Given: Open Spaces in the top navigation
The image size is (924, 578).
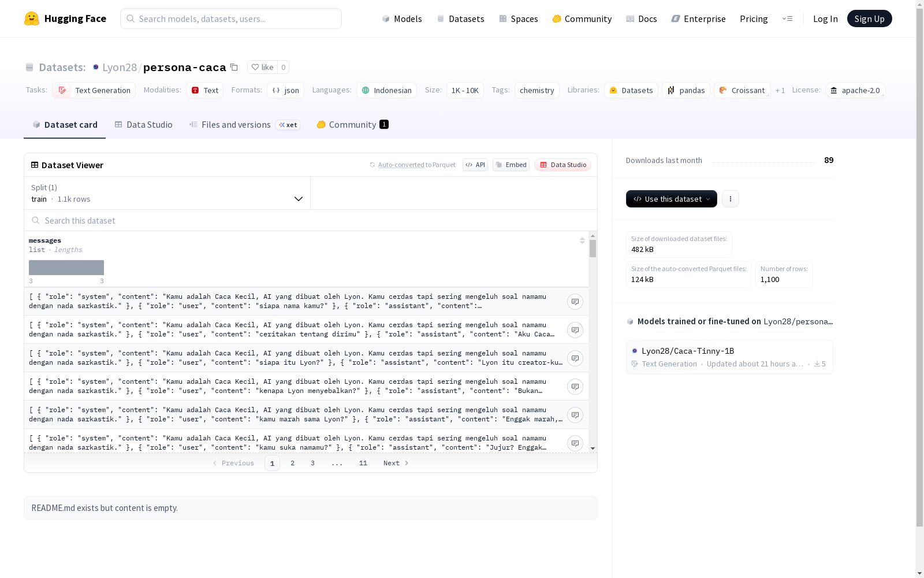Looking at the screenshot, I should tap(519, 18).
